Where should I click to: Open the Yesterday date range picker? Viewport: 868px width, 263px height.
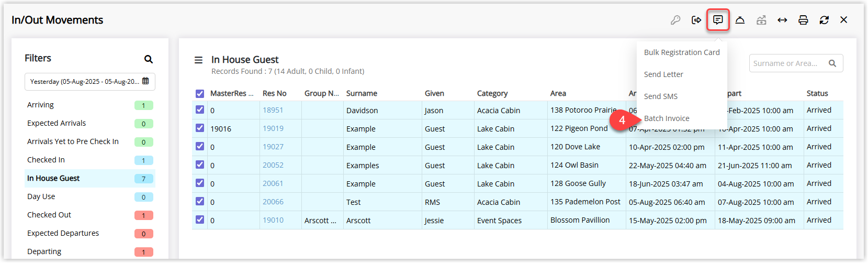(x=90, y=81)
